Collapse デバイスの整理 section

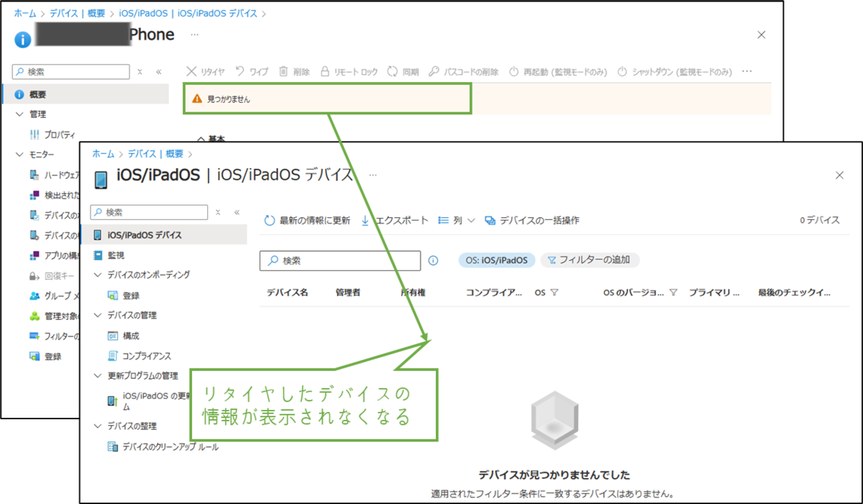click(x=98, y=426)
